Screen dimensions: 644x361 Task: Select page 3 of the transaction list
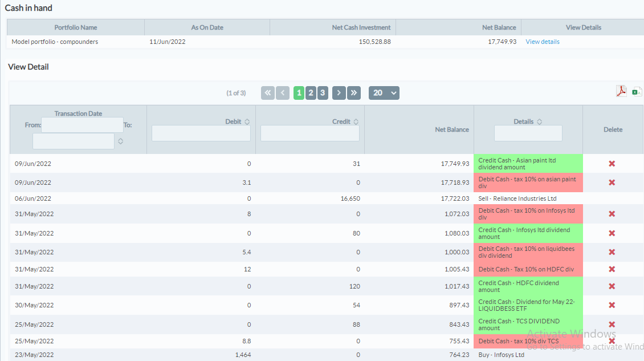pos(323,92)
